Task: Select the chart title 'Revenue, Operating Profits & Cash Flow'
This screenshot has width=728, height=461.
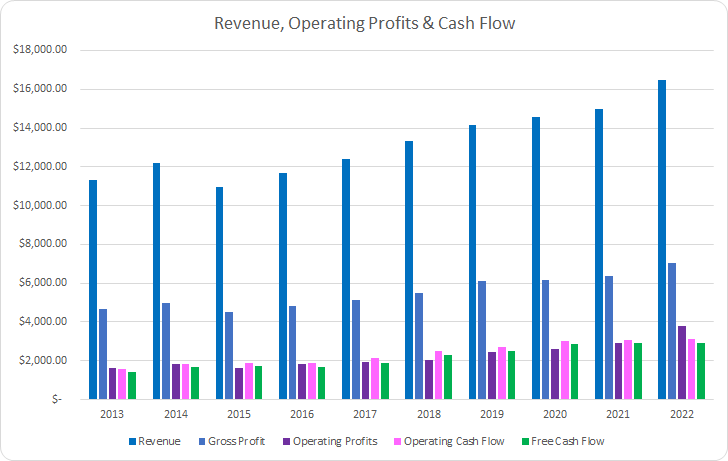Action: [364, 23]
